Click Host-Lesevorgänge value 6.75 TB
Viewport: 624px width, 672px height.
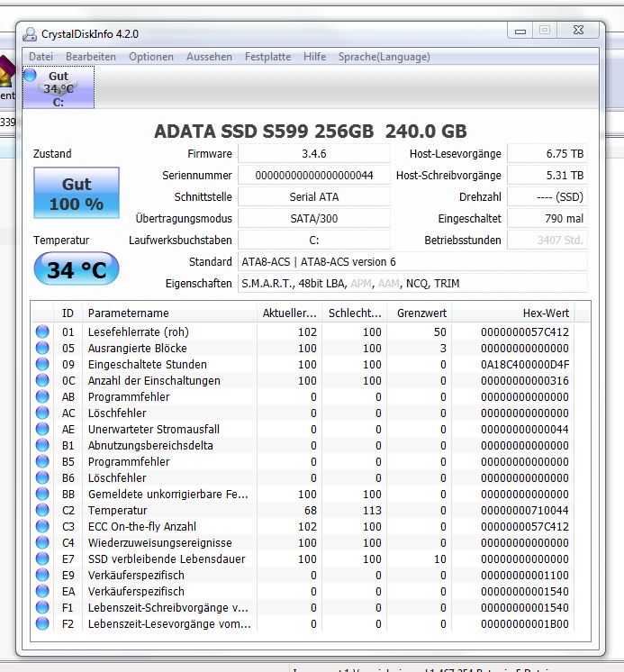[x=547, y=154]
